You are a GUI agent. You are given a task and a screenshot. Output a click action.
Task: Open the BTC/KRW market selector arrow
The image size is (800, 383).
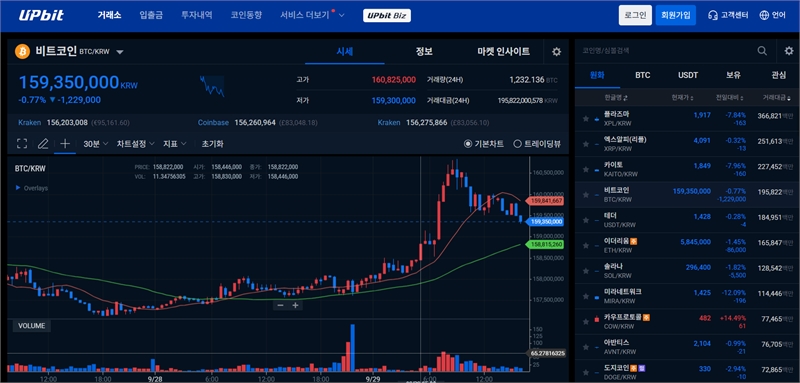click(x=120, y=52)
